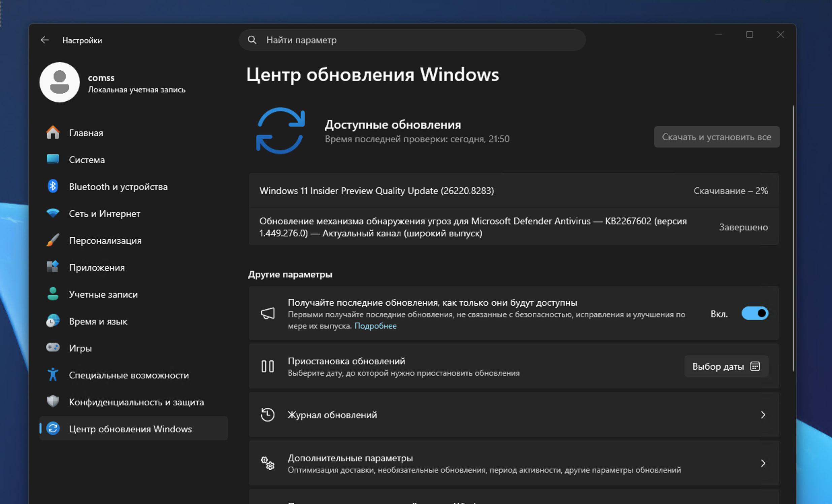Screen dimensions: 832x504
Task: Click the Windows Update sync icon in sidebar
Action: [x=53, y=428]
